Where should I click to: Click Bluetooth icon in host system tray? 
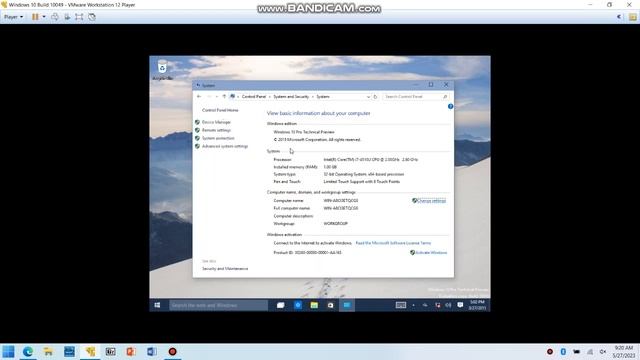tap(563, 351)
